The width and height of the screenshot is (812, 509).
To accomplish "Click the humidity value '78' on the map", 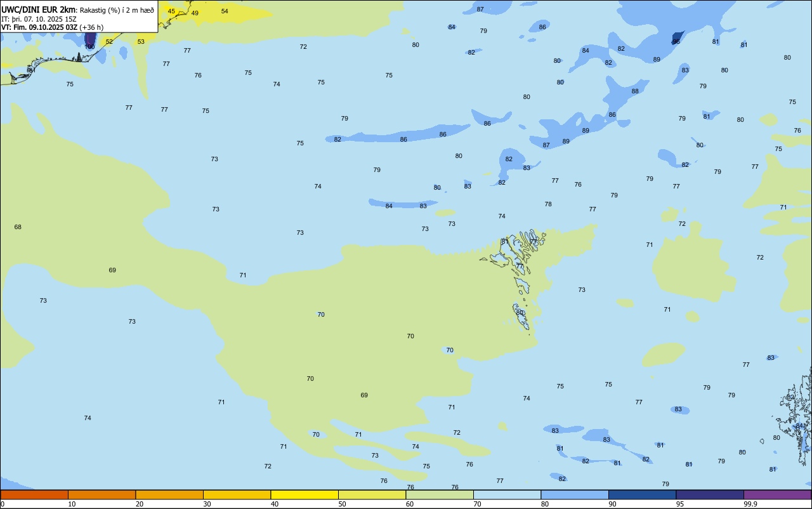I will coord(548,204).
